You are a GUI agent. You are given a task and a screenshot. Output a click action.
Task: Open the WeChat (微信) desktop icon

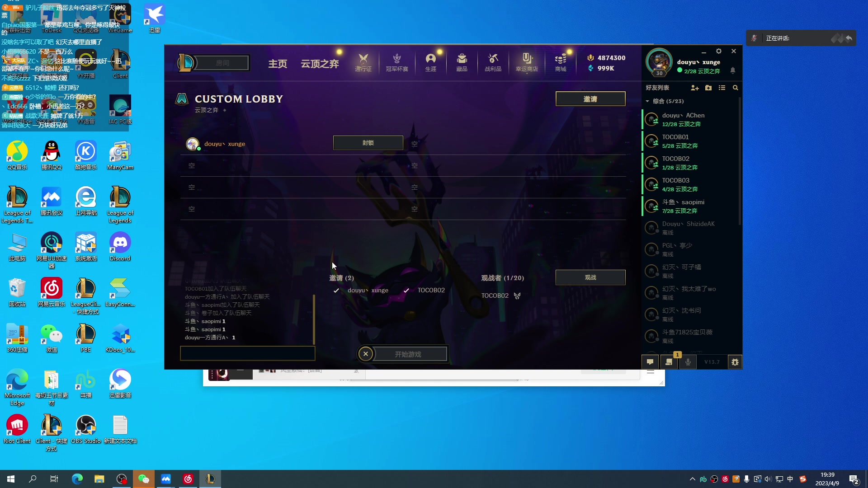pyautogui.click(x=52, y=338)
